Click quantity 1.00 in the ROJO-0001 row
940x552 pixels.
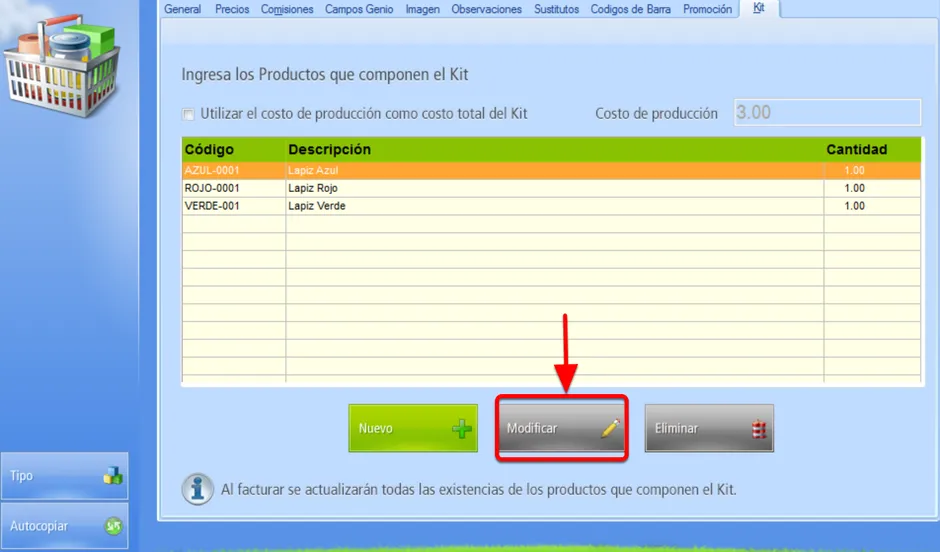pyautogui.click(x=872, y=188)
